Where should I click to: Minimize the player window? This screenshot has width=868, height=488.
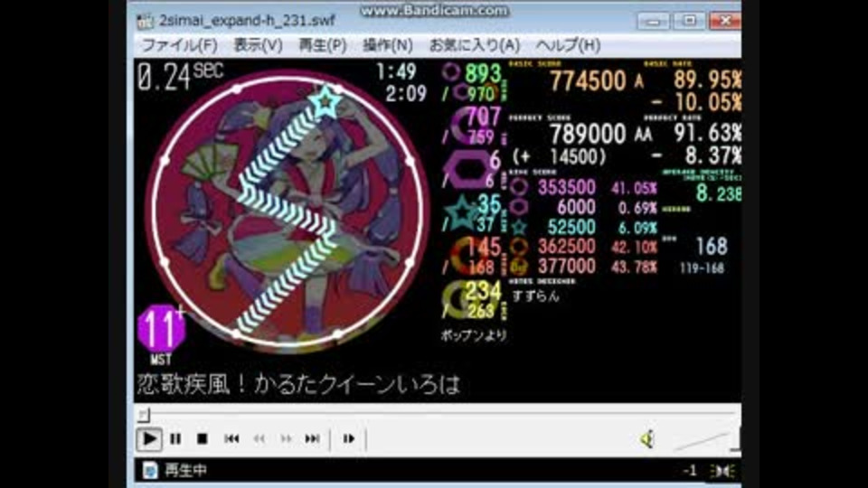(653, 22)
